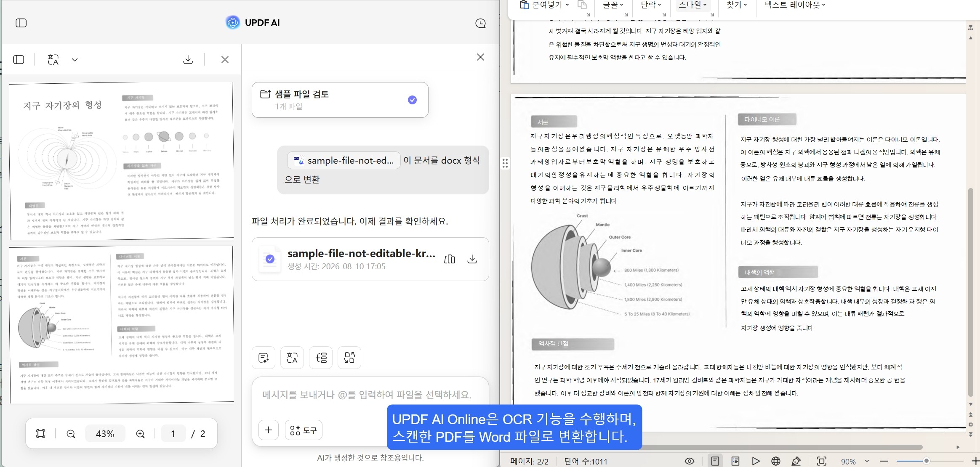Click page number field showing 1

click(x=173, y=434)
